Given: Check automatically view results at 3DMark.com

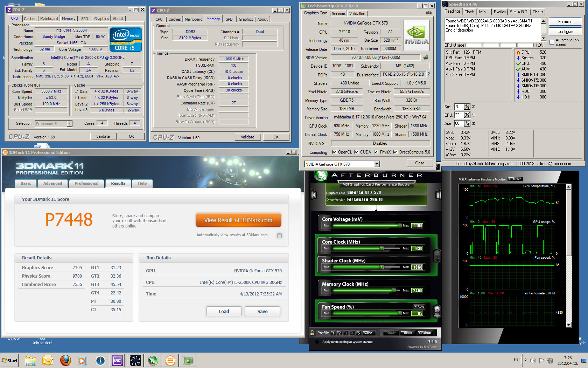Looking at the screenshot, I should (x=279, y=236).
